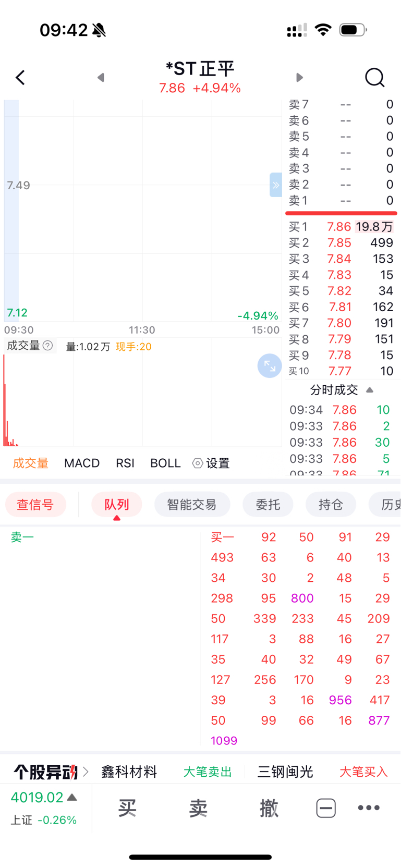Tap the 09:33 trade tick of 30
401x868 pixels.
pyautogui.click(x=340, y=443)
